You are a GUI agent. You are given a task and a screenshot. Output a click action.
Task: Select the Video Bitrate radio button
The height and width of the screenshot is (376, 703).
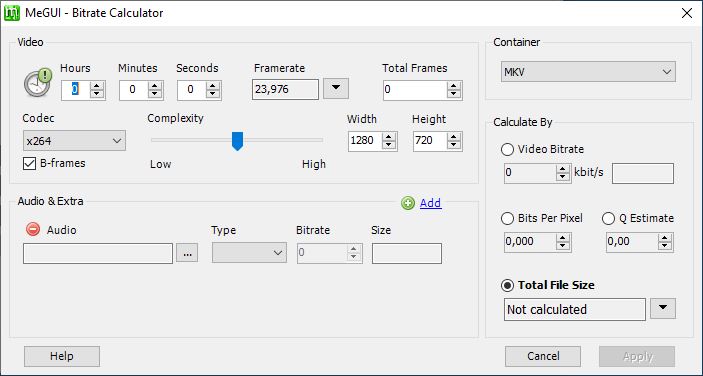coord(507,149)
